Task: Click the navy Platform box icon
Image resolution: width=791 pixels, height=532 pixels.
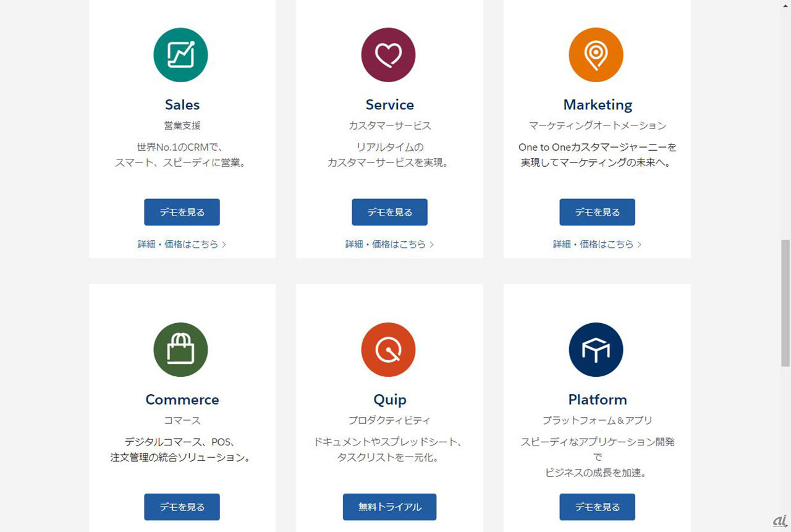Action: tap(596, 350)
